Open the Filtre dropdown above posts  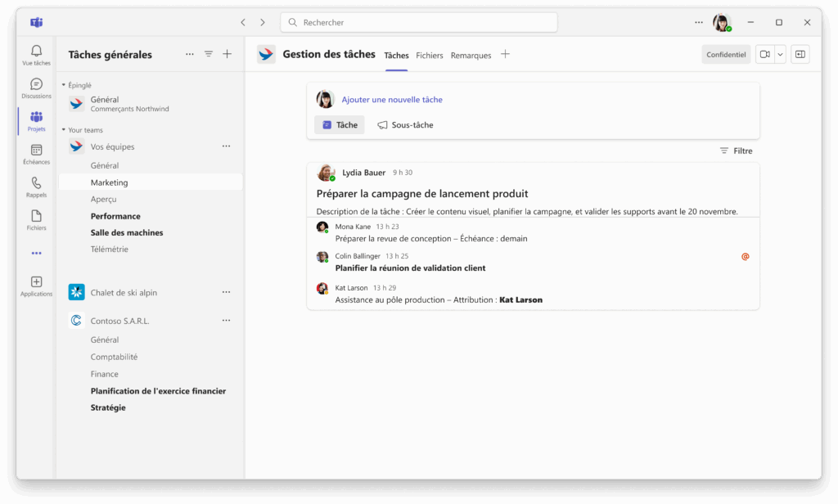736,151
